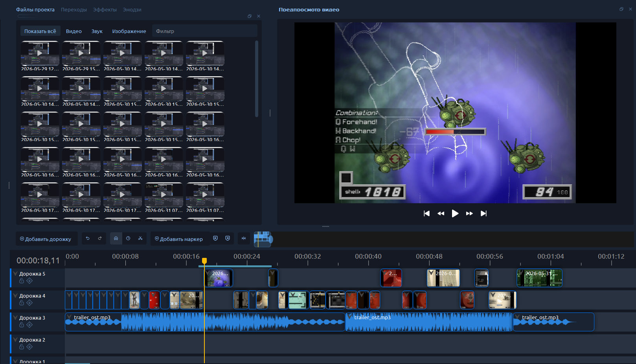Lock Дорожка 4 track
The width and height of the screenshot is (636, 364).
[x=22, y=303]
